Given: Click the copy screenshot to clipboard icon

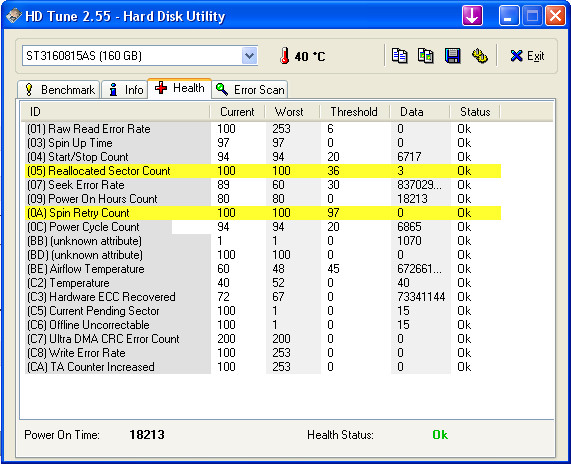Looking at the screenshot, I should coord(425,56).
